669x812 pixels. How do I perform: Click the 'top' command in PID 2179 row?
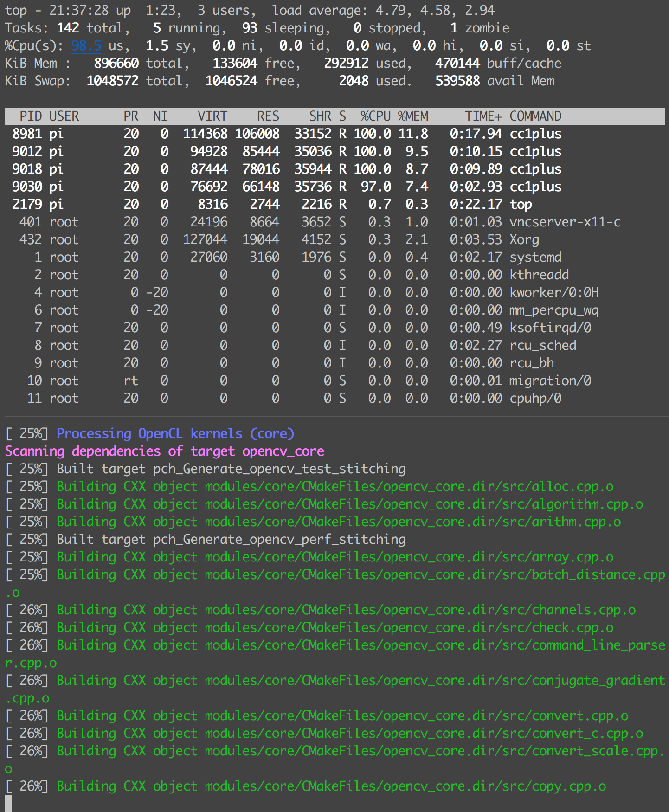[x=521, y=204]
